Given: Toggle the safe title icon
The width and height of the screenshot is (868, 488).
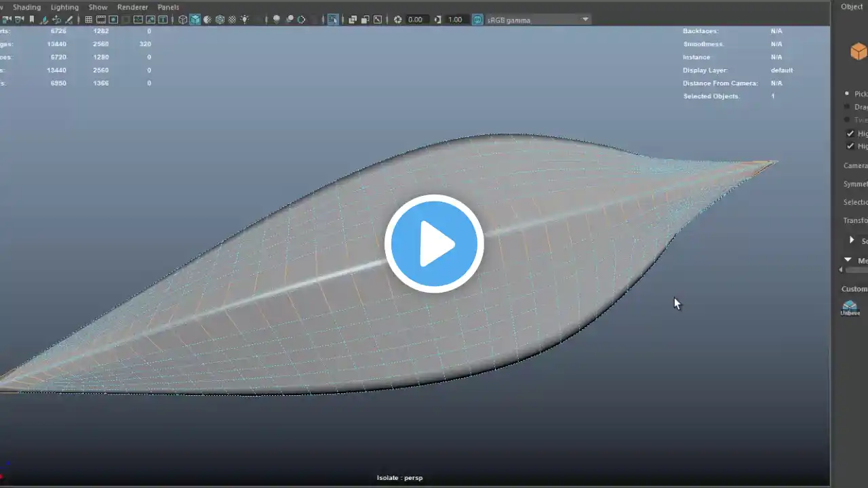Looking at the screenshot, I should point(163,20).
